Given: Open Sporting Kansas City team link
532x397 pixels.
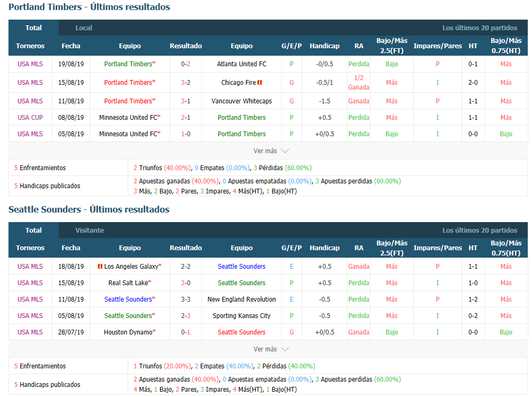Looking at the screenshot, I should (x=242, y=316).
